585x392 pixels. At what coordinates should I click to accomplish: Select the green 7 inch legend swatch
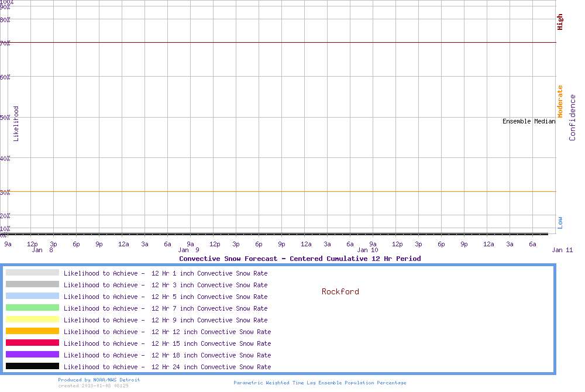click(x=32, y=308)
